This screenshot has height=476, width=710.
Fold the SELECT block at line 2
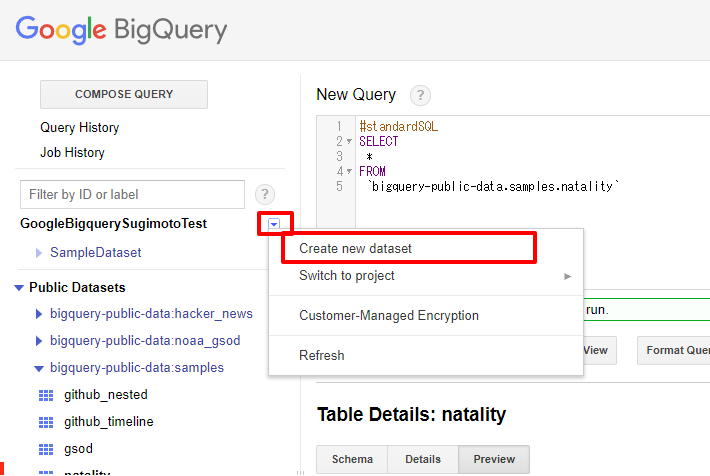click(349, 141)
